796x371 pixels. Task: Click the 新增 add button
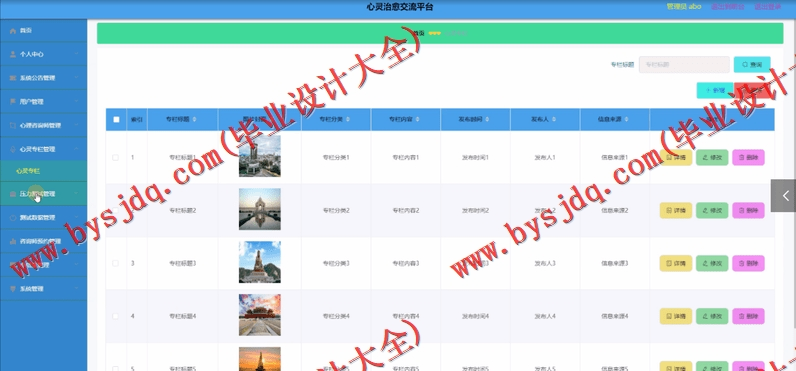tap(715, 90)
